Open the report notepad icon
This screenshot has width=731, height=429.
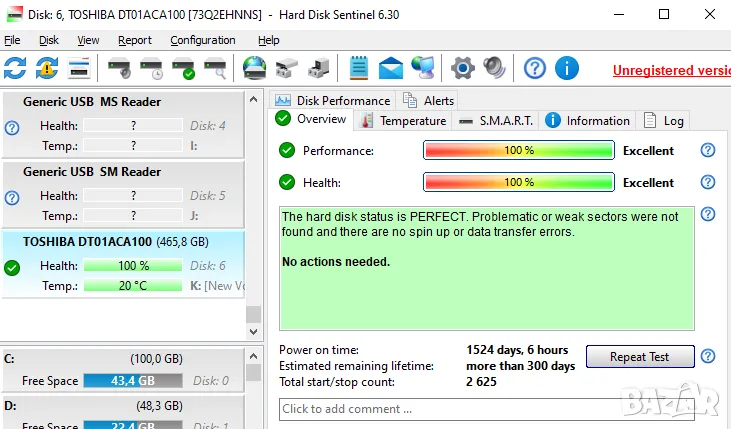(359, 68)
